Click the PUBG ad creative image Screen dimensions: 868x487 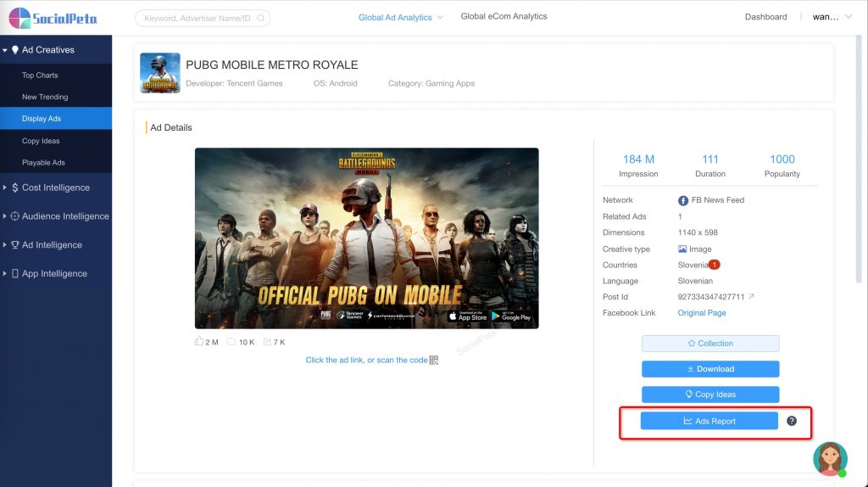(366, 238)
